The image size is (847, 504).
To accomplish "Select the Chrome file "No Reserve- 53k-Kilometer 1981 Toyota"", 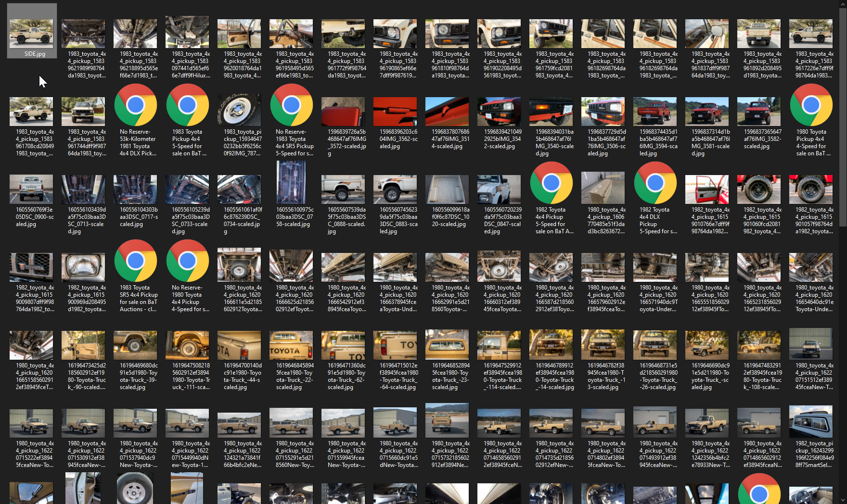I will (136, 105).
